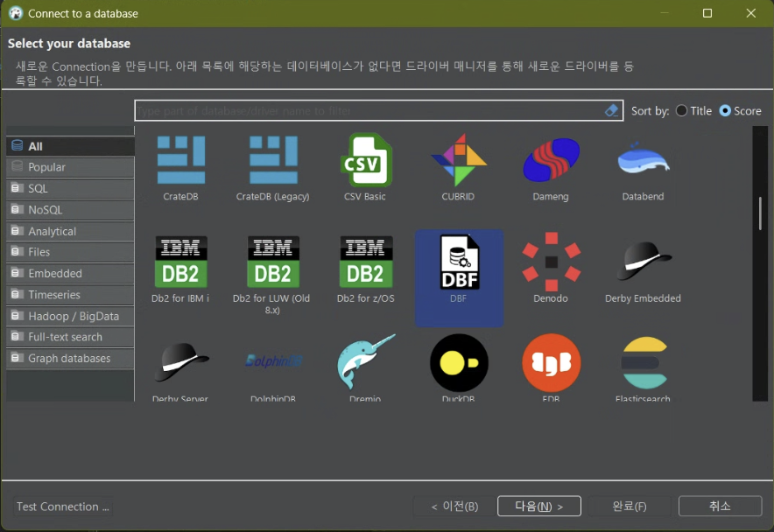The width and height of the screenshot is (774, 532).
Task: Open Full-text search category
Action: [x=70, y=337]
